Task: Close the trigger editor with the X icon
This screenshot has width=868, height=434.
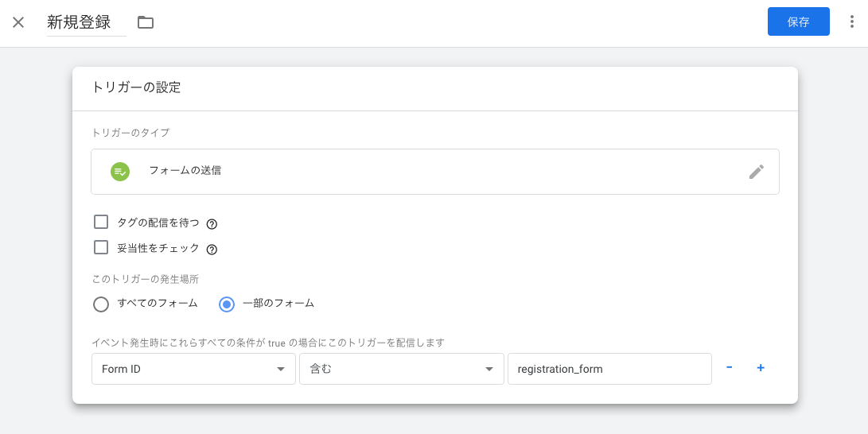Action: (x=18, y=22)
